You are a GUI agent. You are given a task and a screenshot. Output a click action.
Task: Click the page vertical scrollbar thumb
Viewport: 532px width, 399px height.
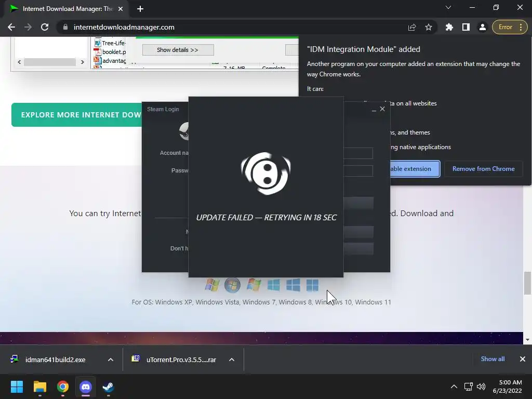pyautogui.click(x=528, y=283)
